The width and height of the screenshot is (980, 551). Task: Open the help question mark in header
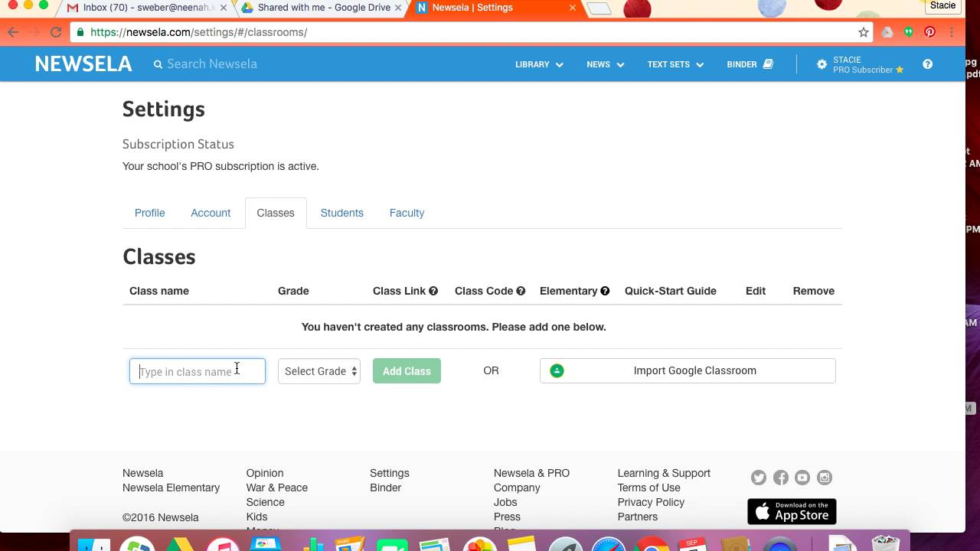point(927,64)
